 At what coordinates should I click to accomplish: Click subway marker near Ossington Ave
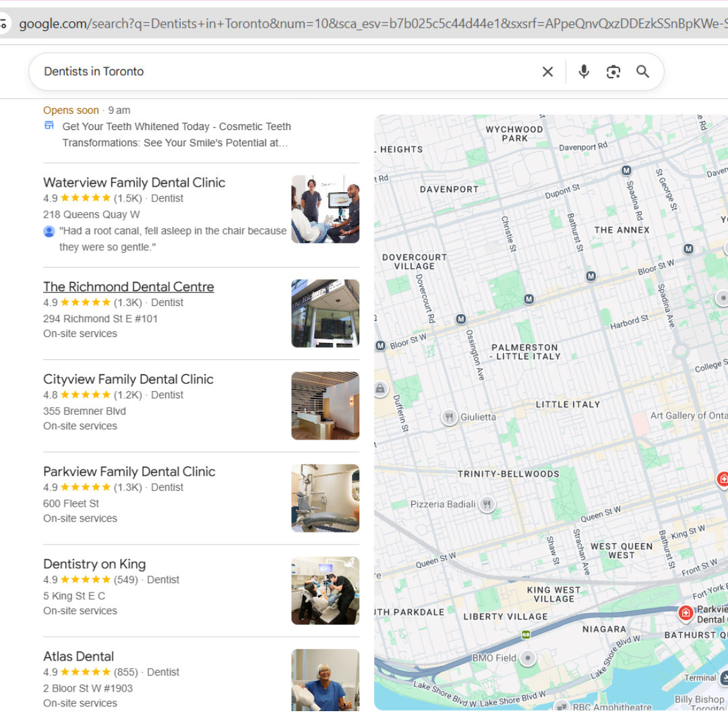460,319
